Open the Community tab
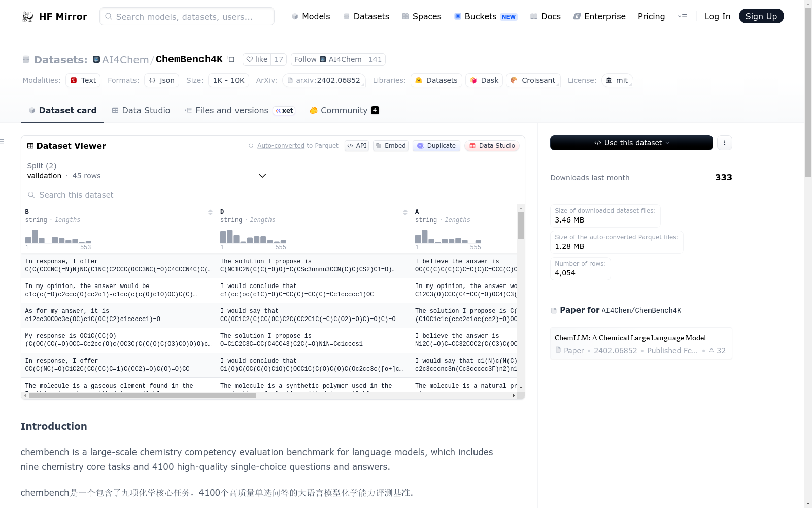 pyautogui.click(x=344, y=110)
